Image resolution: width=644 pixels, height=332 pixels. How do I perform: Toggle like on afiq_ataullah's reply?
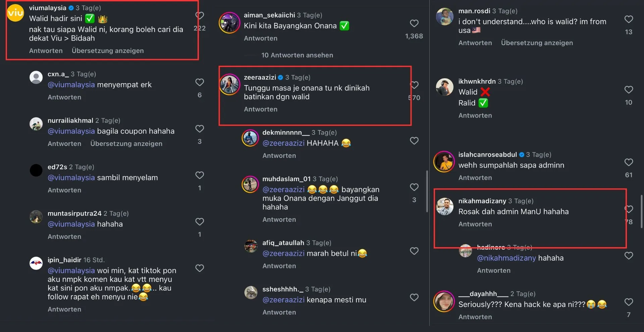pyautogui.click(x=414, y=251)
